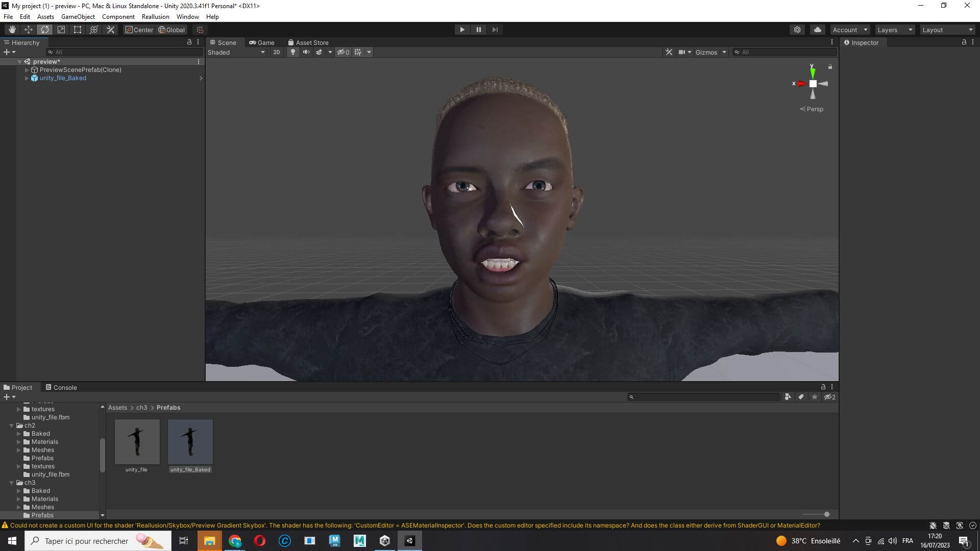The image size is (980, 551).
Task: Open Opera browser from taskbar
Action: click(x=259, y=541)
